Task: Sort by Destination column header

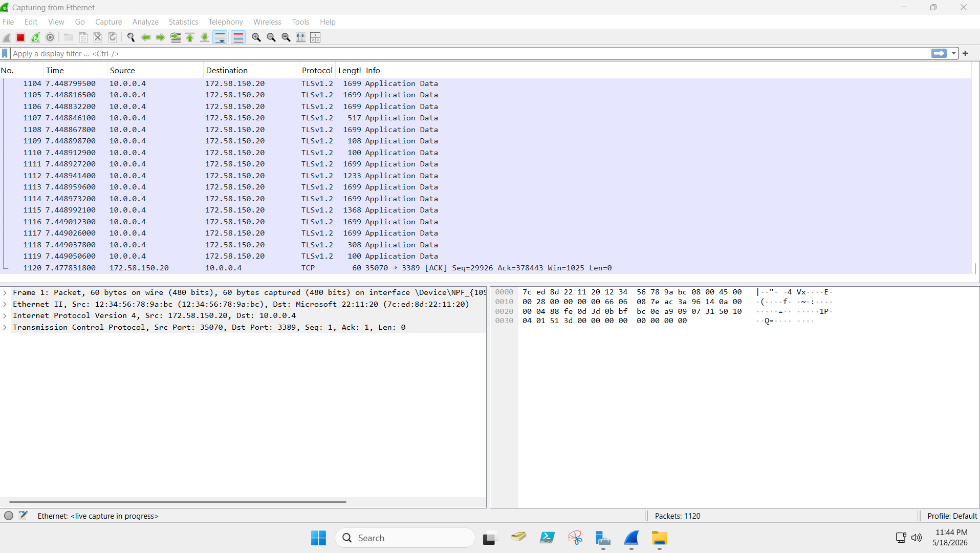Action: point(251,71)
